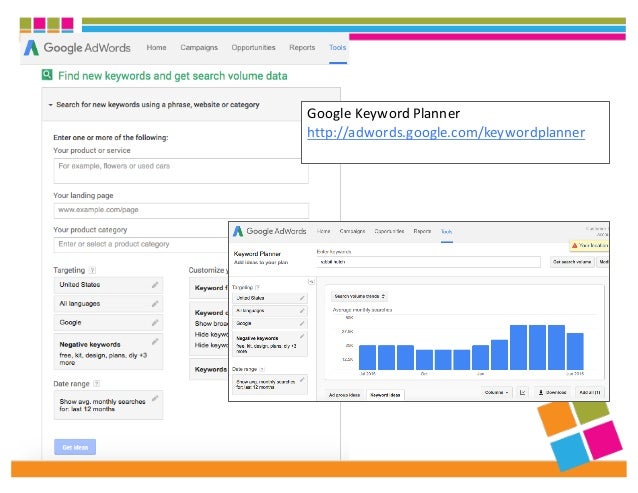The height and width of the screenshot is (493, 638).
Task: Edit date range pencil in large form
Action: (155, 398)
